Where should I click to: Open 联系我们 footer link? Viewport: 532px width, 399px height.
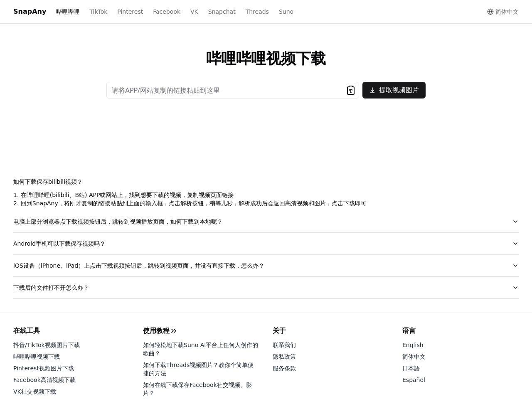(284, 345)
